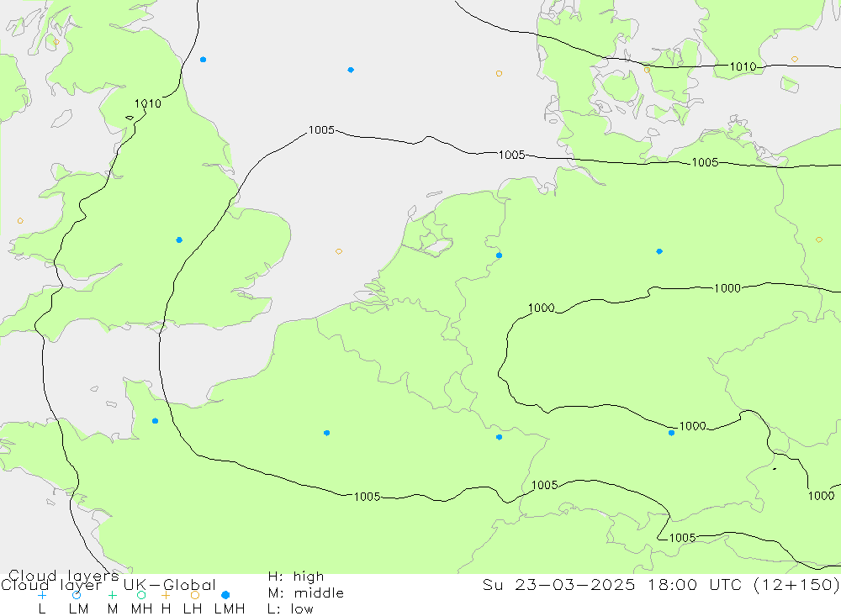Click the blue circle LM legend symbol

pyautogui.click(x=77, y=595)
